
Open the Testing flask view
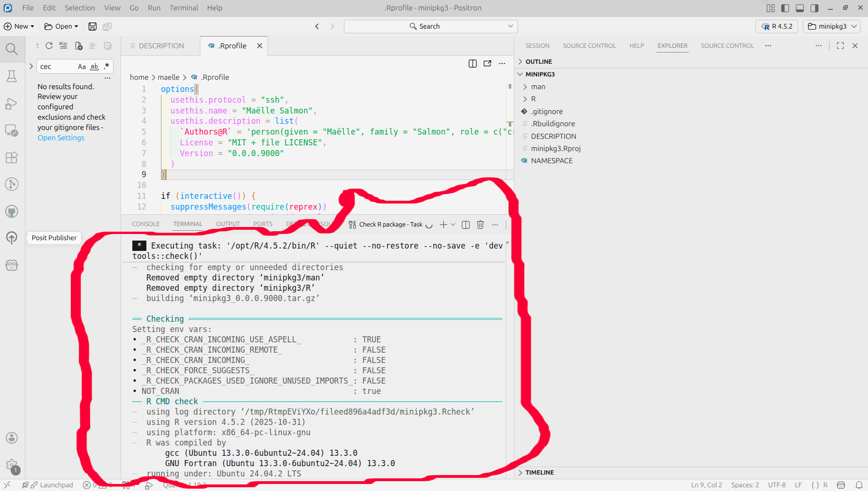(12, 76)
